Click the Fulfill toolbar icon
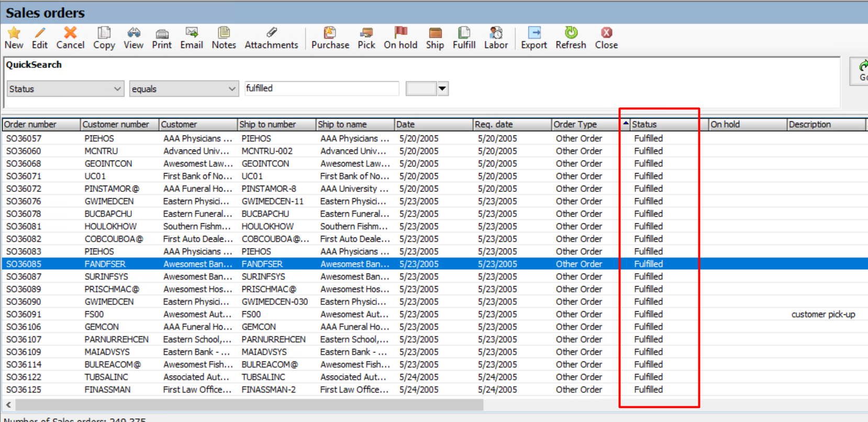Viewport: 868px width, 422px height. point(464,33)
